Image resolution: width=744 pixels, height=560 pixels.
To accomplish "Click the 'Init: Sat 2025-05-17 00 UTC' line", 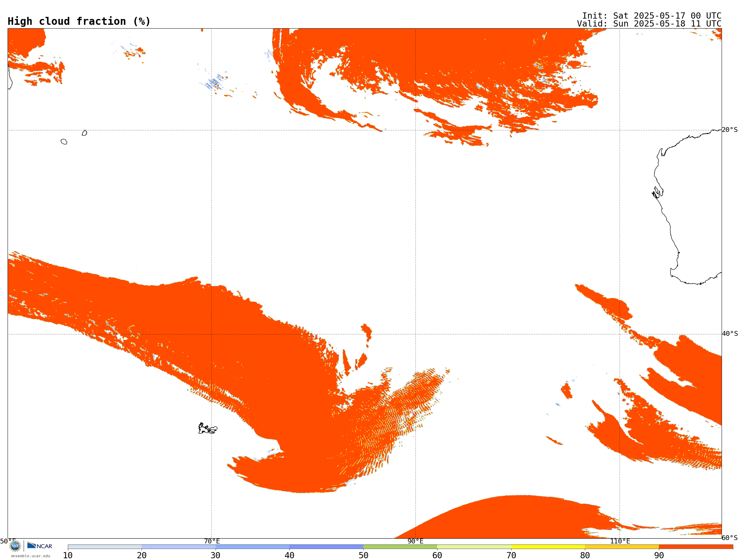I will click(652, 16).
